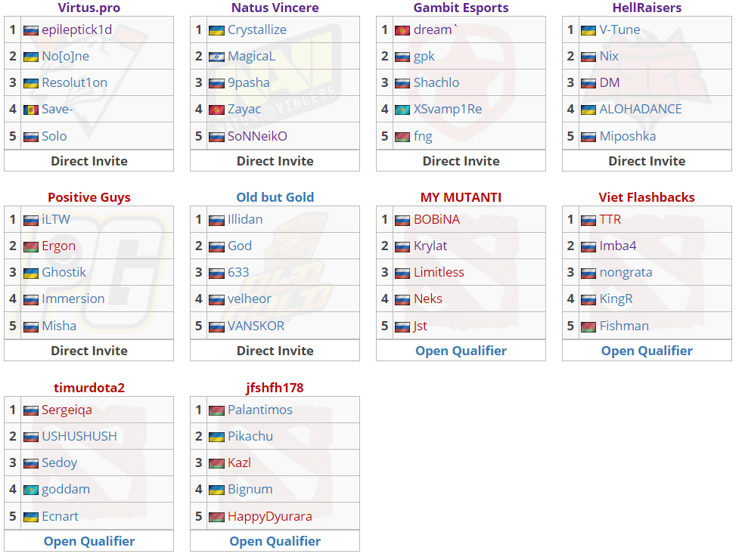
Task: Open the Gambit Esports team heading
Action: coord(461,8)
